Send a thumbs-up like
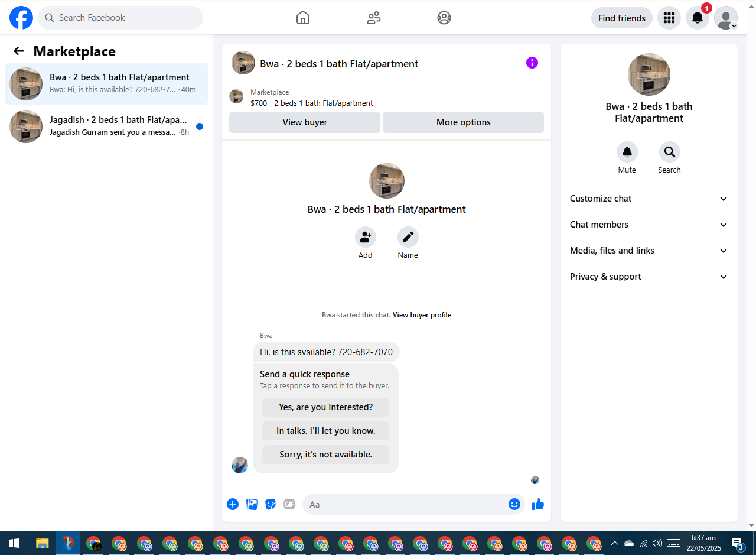The width and height of the screenshot is (756, 555). [537, 504]
